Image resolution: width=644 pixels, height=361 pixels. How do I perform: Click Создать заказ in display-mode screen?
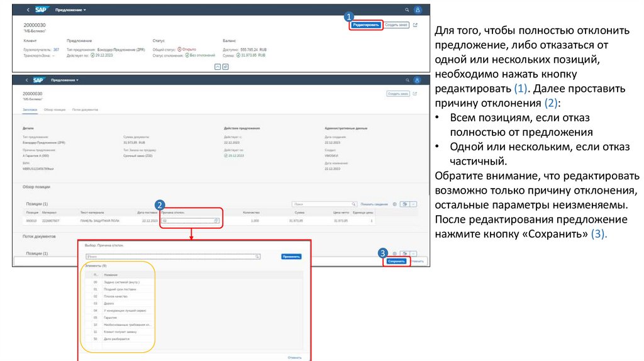(x=396, y=25)
